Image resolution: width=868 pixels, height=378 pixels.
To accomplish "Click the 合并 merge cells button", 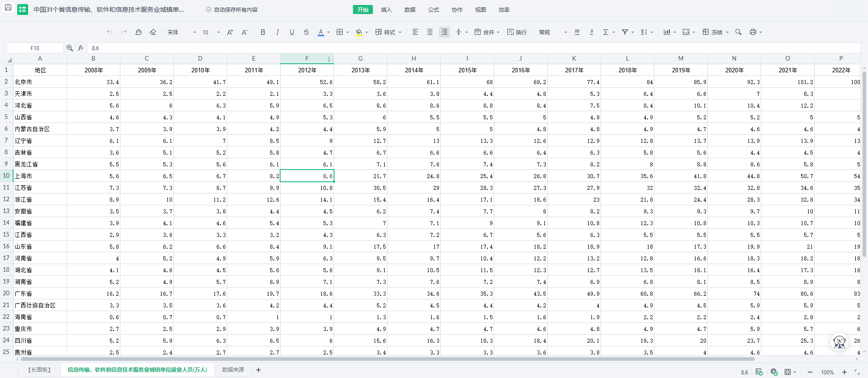I will 484,32.
